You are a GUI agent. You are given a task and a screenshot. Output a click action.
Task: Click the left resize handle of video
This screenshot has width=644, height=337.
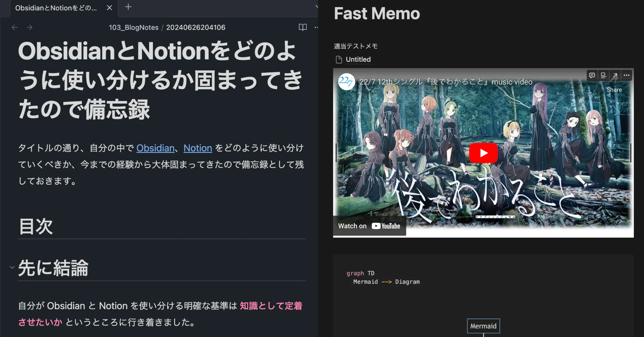coord(336,153)
